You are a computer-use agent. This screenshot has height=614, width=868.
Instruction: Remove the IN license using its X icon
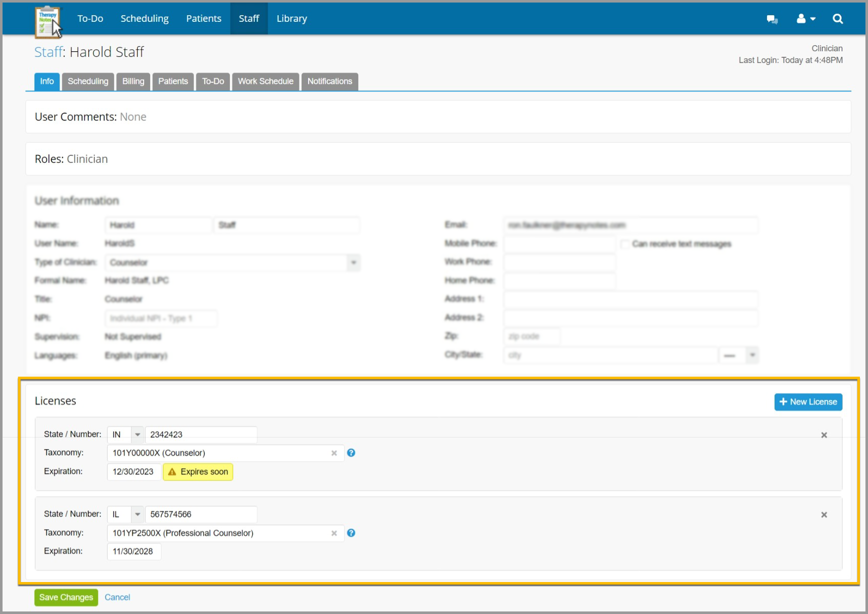824,435
